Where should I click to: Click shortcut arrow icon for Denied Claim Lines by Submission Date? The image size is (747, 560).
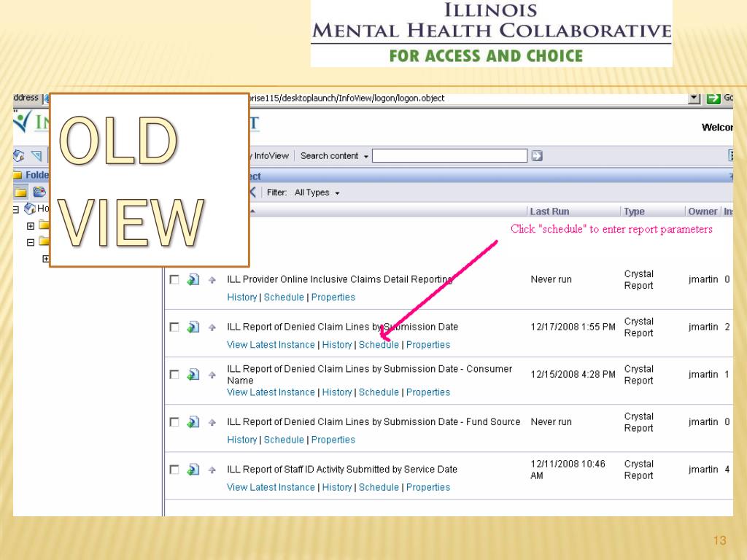pyautogui.click(x=212, y=327)
